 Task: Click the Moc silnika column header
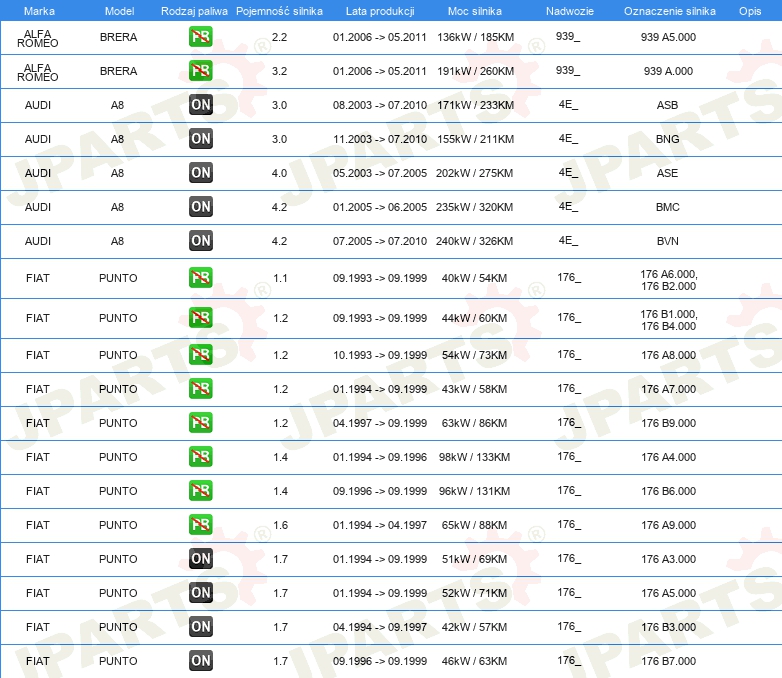pos(475,11)
